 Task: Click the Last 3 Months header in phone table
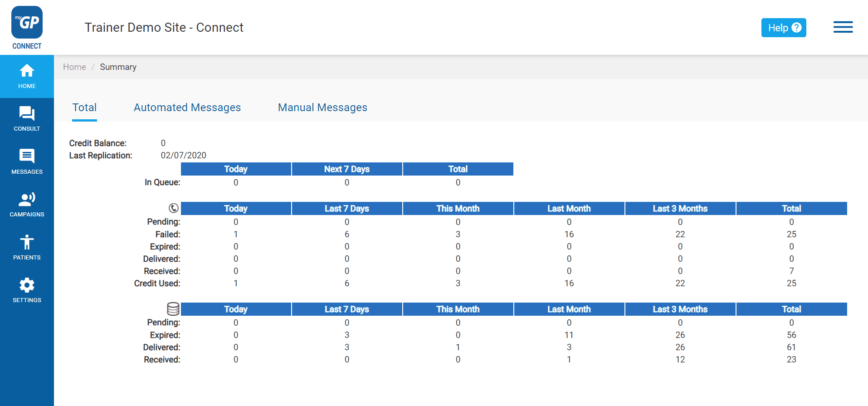click(680, 209)
